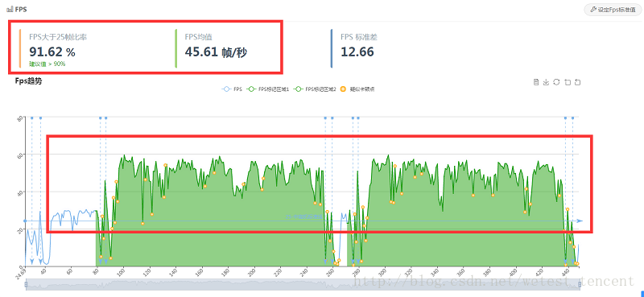Click the FPS 标准差 label

point(359,37)
